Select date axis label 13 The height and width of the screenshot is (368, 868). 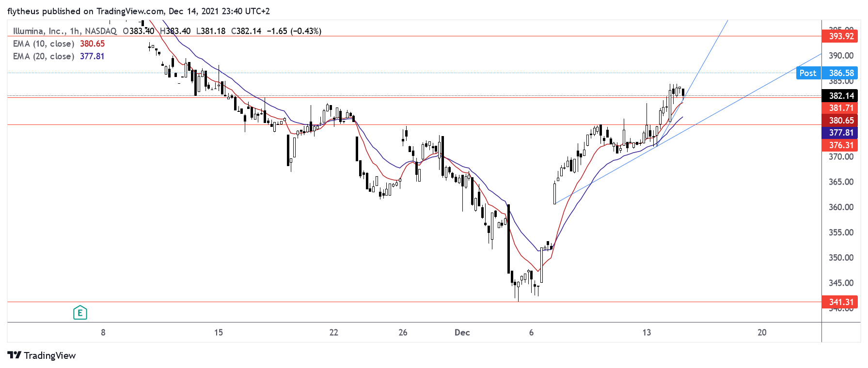click(x=647, y=332)
